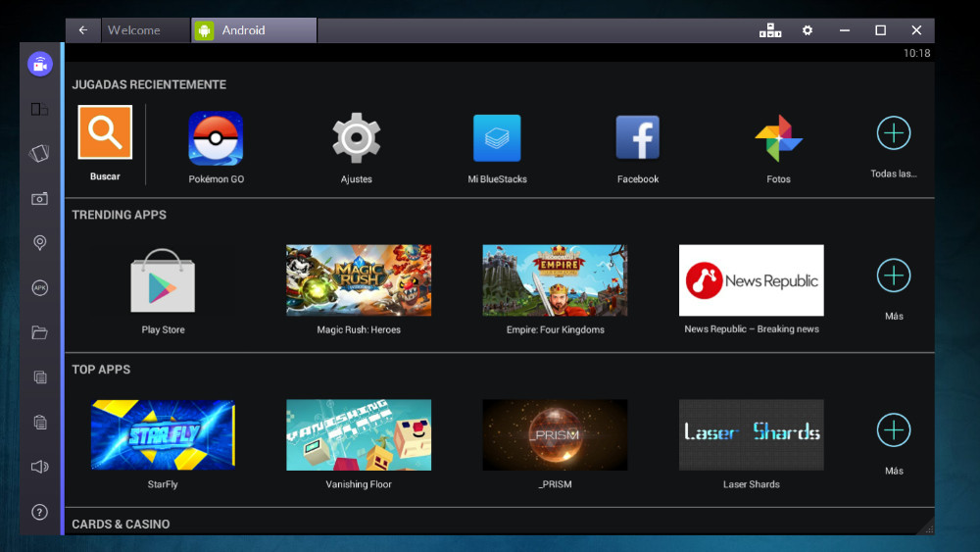980x552 pixels.
Task: Click the TOP APPS heading
Action: (101, 370)
